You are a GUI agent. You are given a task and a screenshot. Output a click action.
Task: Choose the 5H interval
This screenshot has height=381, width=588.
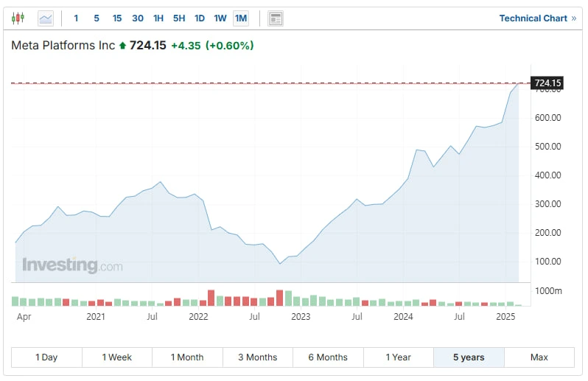(x=179, y=18)
